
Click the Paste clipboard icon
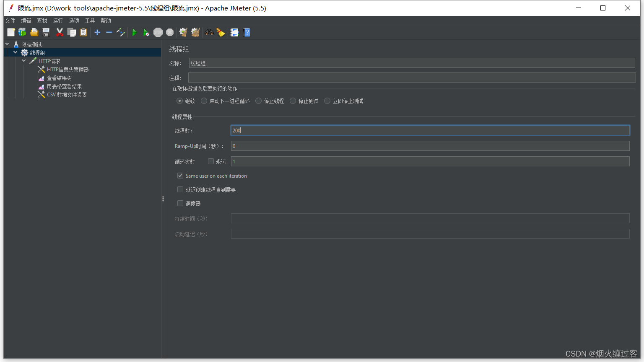(83, 32)
